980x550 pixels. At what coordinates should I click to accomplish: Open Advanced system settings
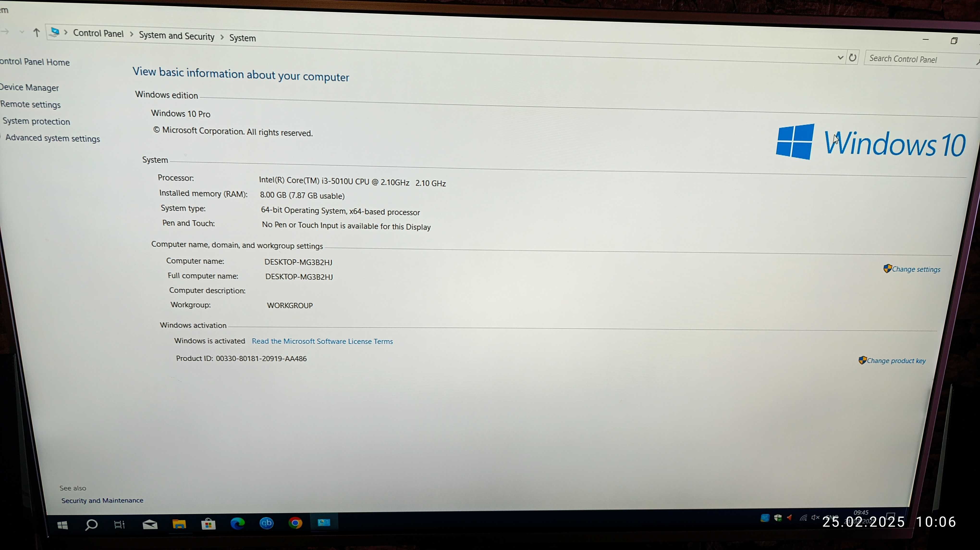click(53, 138)
